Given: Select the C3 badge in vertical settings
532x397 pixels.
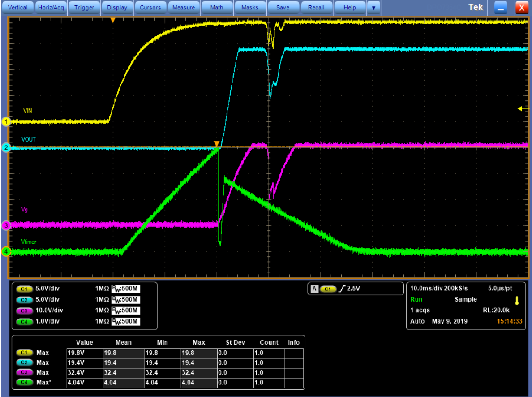Looking at the screenshot, I should click(24, 310).
